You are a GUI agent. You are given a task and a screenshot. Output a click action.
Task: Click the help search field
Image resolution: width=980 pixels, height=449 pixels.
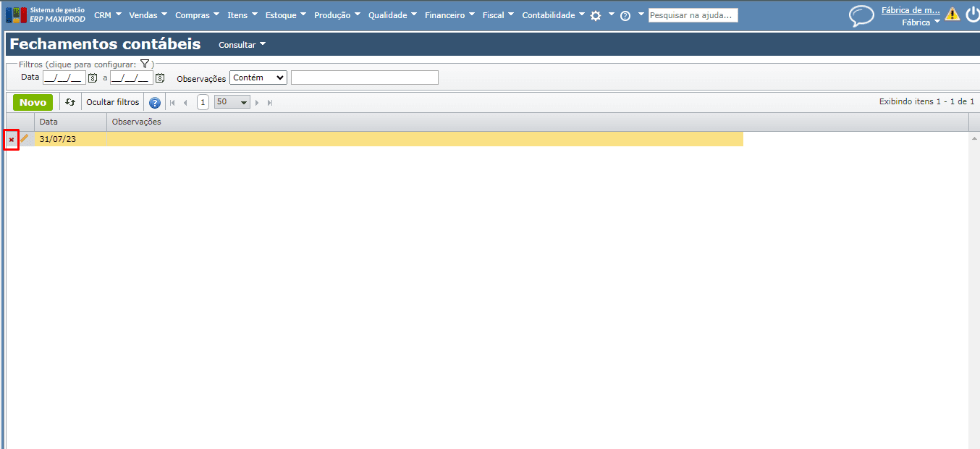(x=693, y=14)
